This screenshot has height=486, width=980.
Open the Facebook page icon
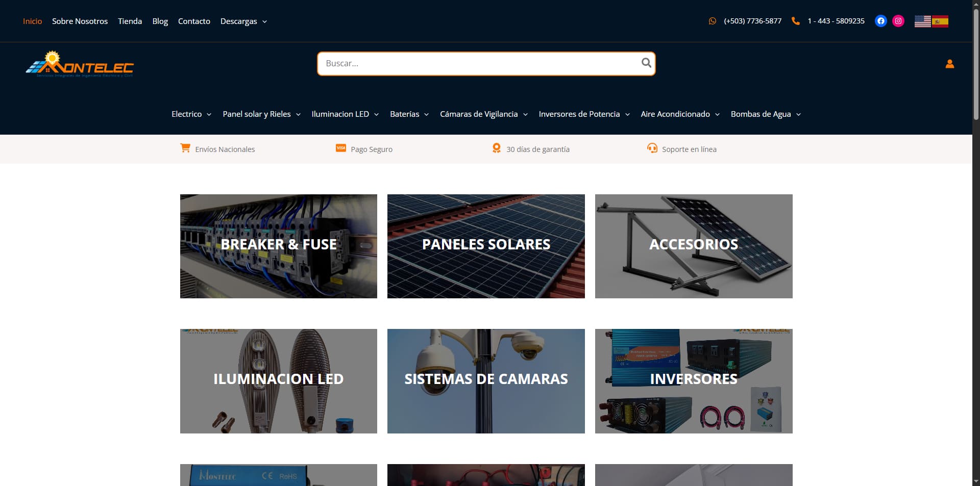[x=880, y=21]
